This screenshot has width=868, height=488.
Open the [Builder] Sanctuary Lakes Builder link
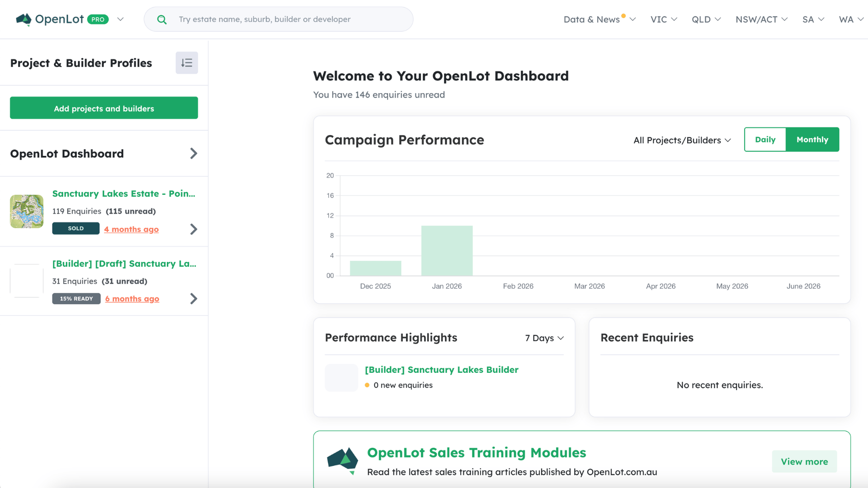(x=442, y=370)
